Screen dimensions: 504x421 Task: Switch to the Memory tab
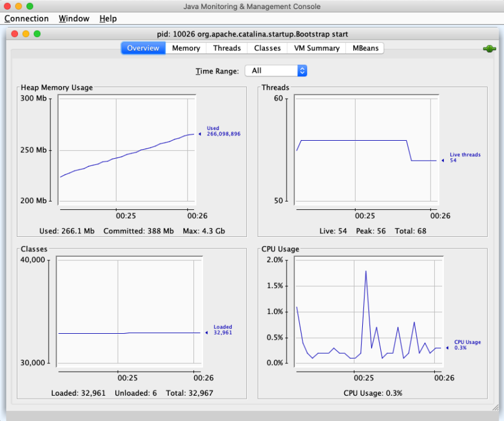[x=186, y=48]
